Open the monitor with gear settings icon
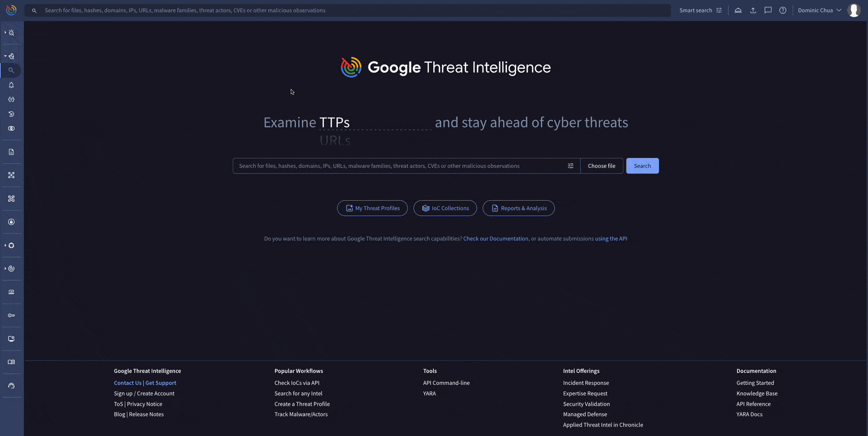Image resolution: width=868 pixels, height=436 pixels. pyautogui.click(x=11, y=339)
